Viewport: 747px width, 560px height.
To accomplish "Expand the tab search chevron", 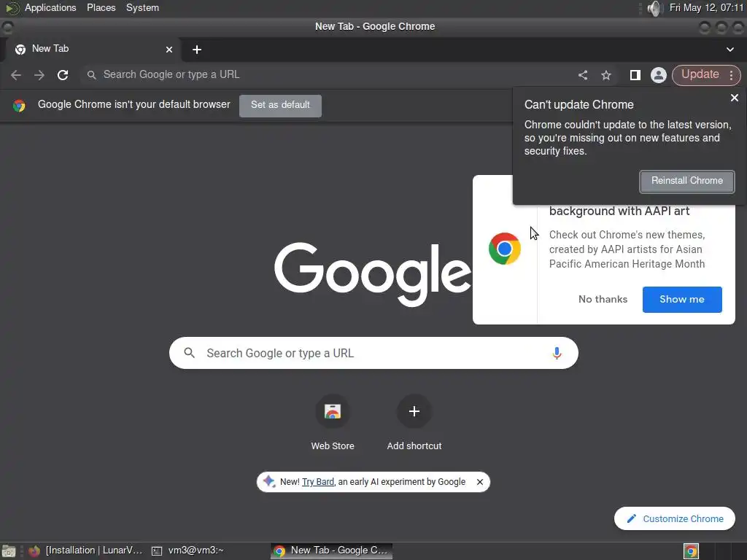I will pos(729,50).
